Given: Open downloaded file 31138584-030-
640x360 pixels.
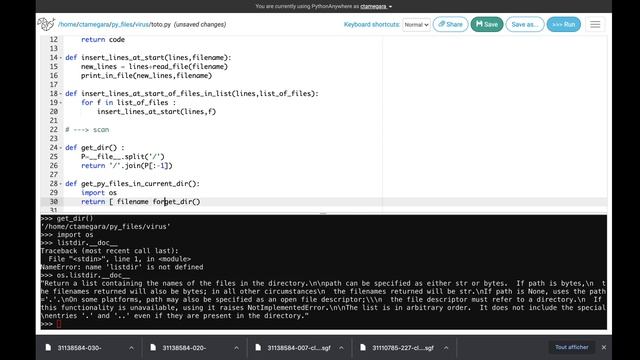Looking at the screenshot, I should [x=79, y=348].
